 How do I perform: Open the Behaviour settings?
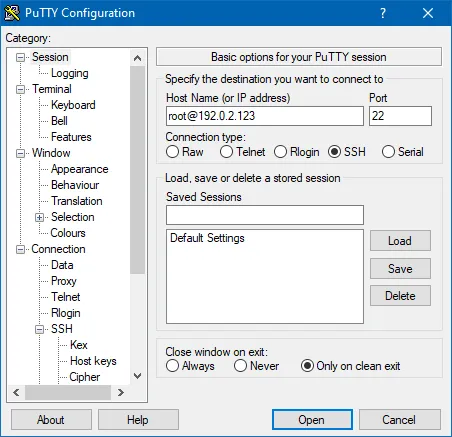pos(75,185)
